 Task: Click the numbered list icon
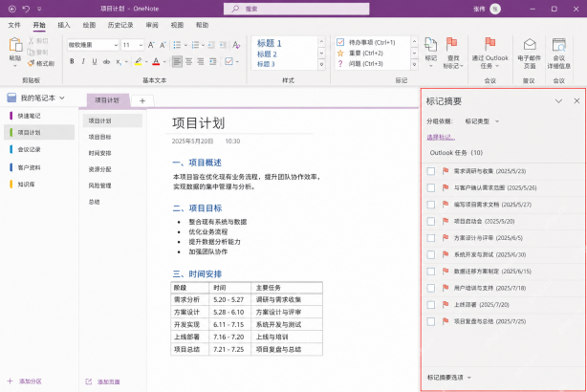(195, 45)
